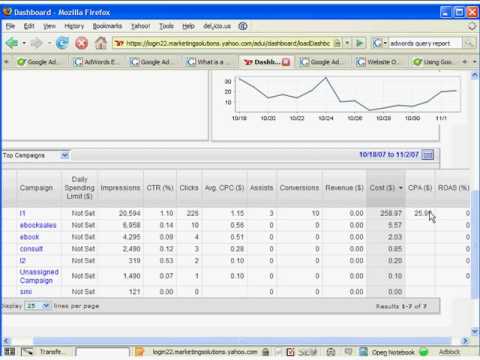Open the Yahoo! menu
The image size is (480, 360).
click(x=140, y=26)
